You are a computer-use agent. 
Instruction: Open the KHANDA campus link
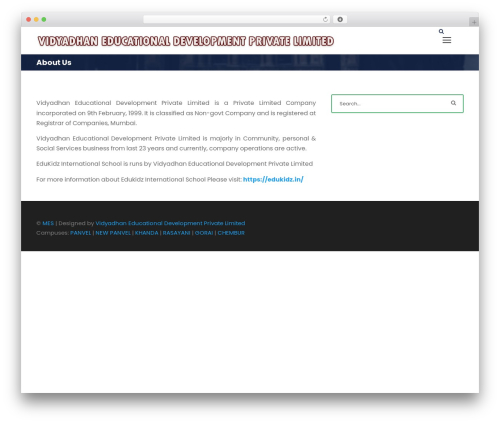[x=147, y=233]
